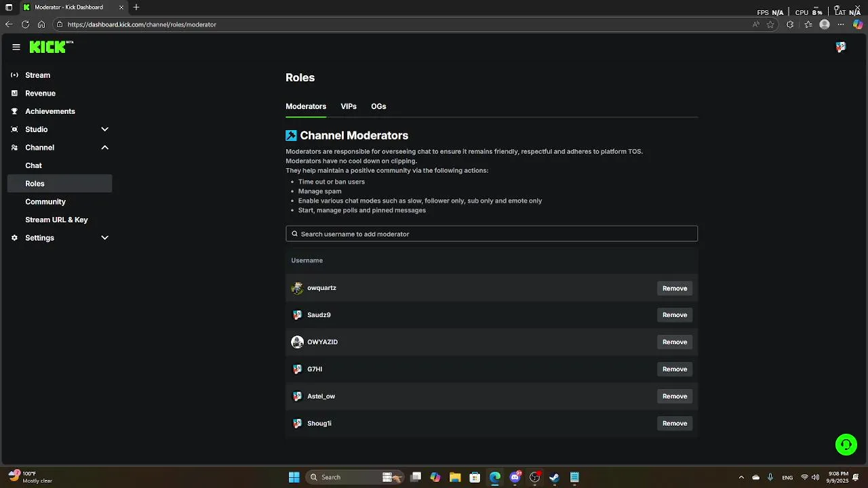This screenshot has width=868, height=488.
Task: Open a new browser tab
Action: tap(136, 7)
